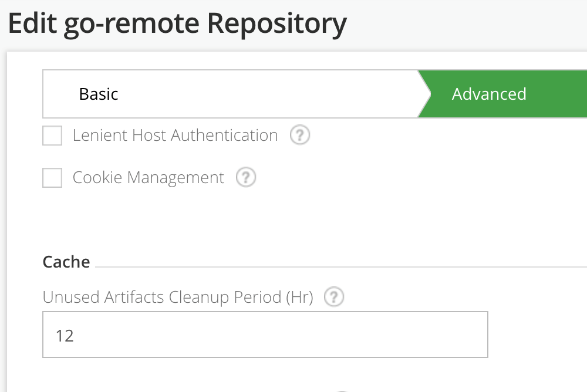Select the Advanced tab
The height and width of the screenshot is (392, 587).
click(x=489, y=94)
